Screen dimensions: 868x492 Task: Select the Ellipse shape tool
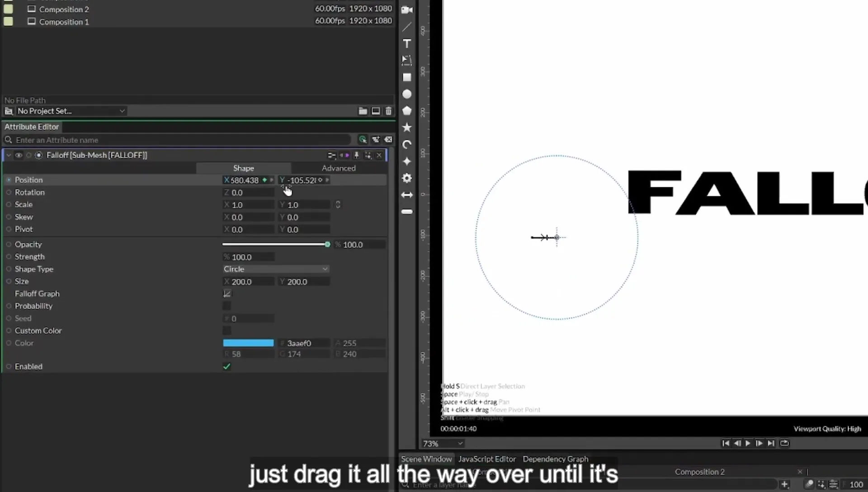pos(407,94)
